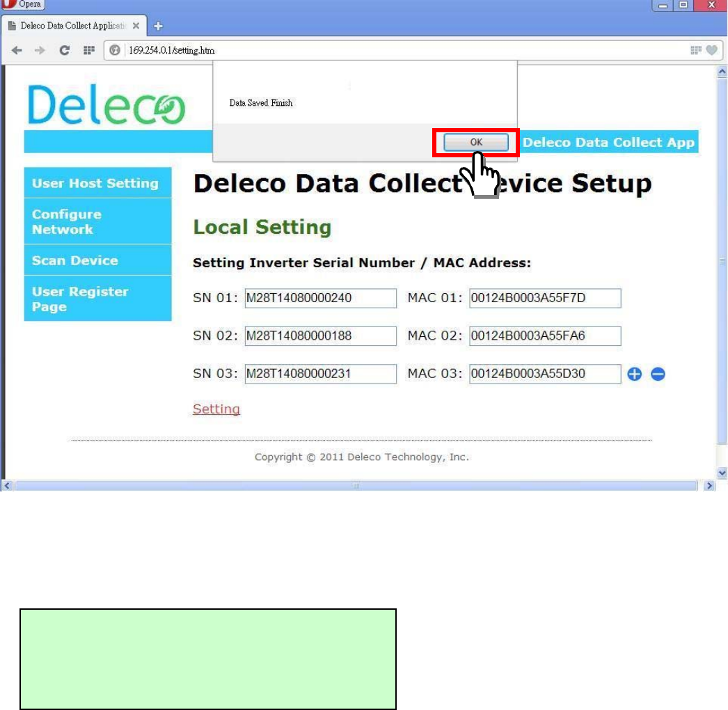Close the Opera window
This screenshot has height=710, width=728.
(711, 5)
